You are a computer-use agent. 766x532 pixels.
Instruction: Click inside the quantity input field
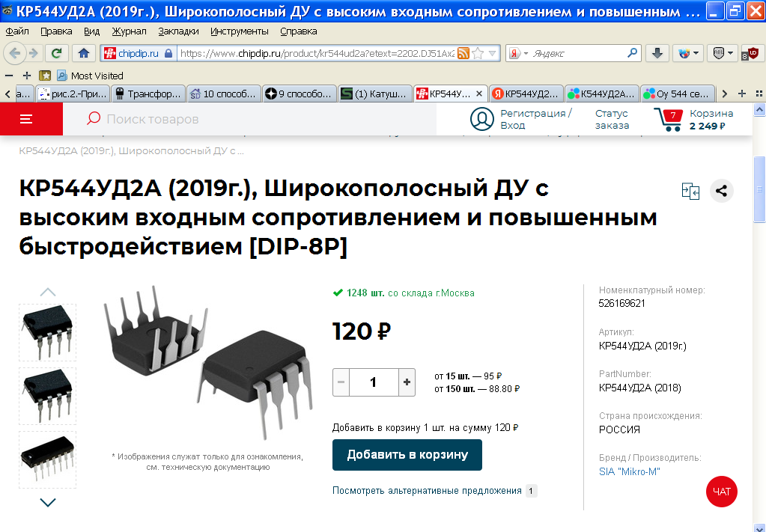(x=373, y=382)
